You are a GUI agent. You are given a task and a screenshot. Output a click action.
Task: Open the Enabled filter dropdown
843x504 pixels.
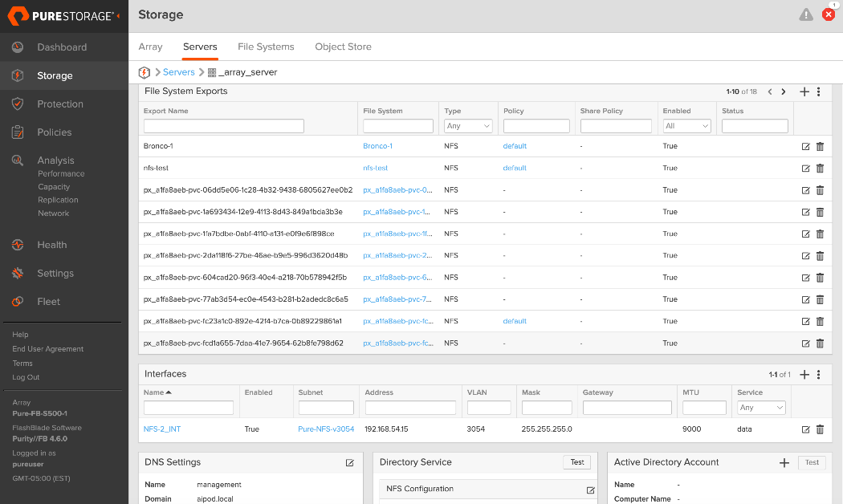tap(687, 126)
